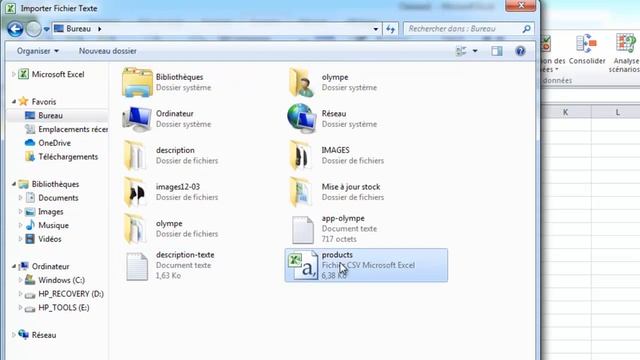Create a Nouveau dossier

(x=108, y=51)
